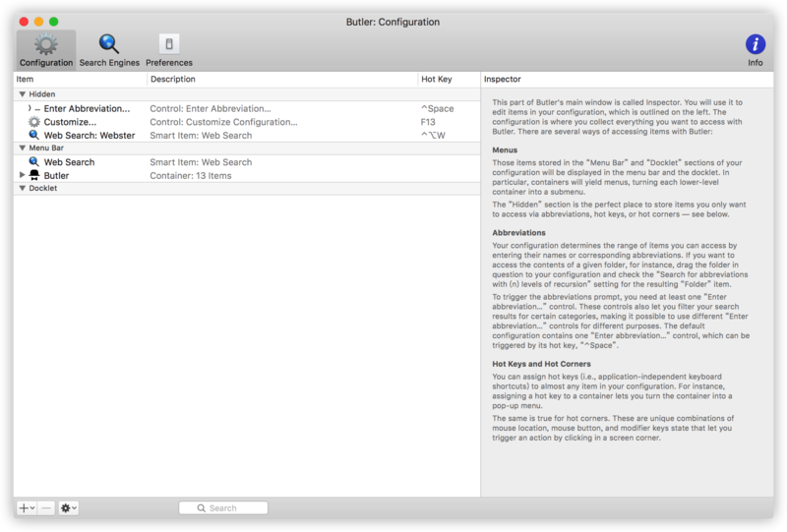Click the Hot Key column header

click(x=449, y=80)
